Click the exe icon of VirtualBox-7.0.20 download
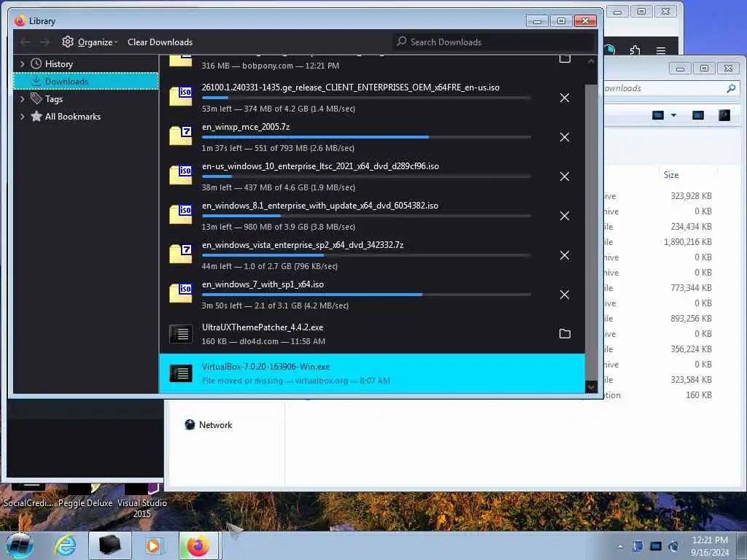Viewport: 747px width, 560px height. [x=181, y=373]
